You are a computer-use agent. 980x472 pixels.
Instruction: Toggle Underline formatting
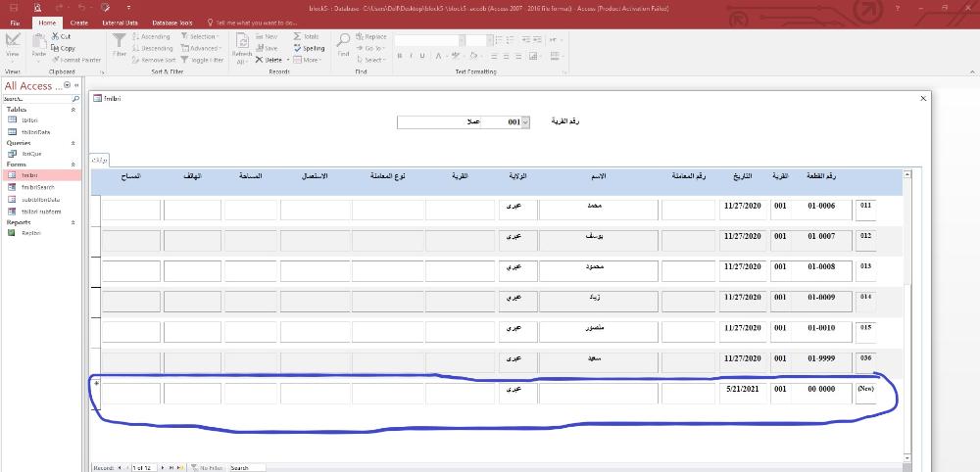point(422,56)
